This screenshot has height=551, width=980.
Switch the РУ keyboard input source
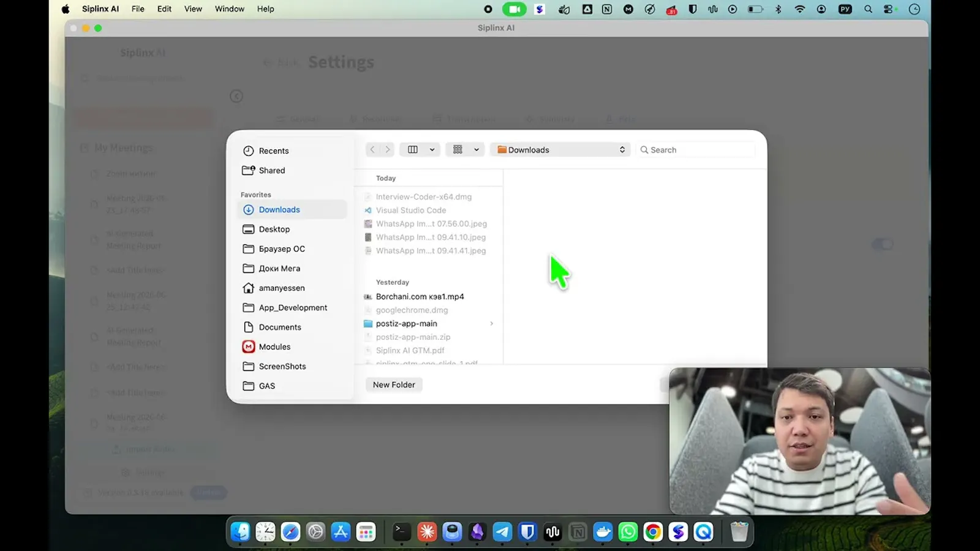(x=845, y=9)
